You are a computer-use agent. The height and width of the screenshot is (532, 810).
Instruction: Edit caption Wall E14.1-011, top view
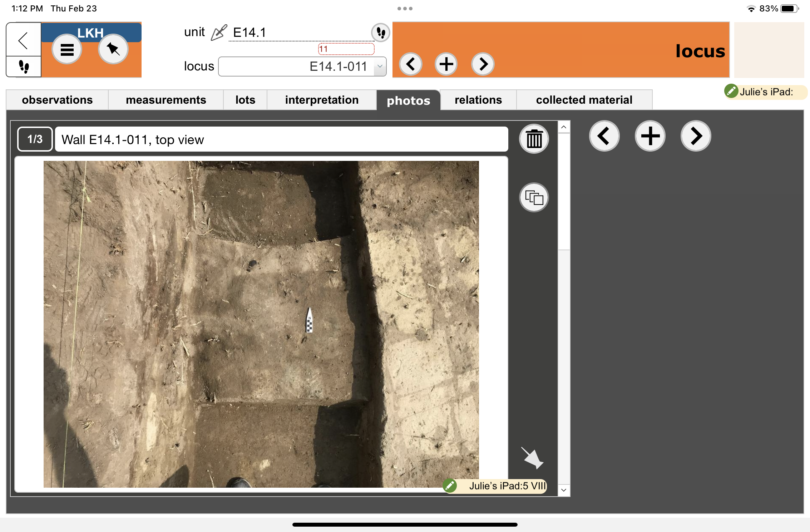(282, 139)
